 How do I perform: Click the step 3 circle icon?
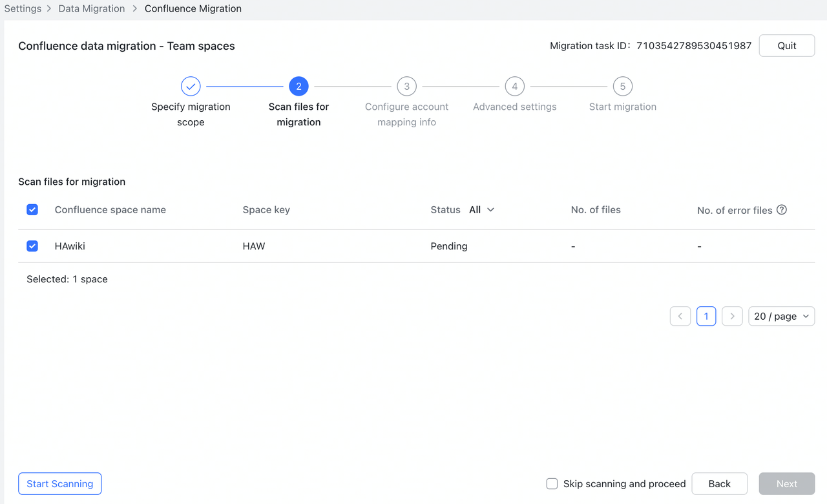pos(406,86)
